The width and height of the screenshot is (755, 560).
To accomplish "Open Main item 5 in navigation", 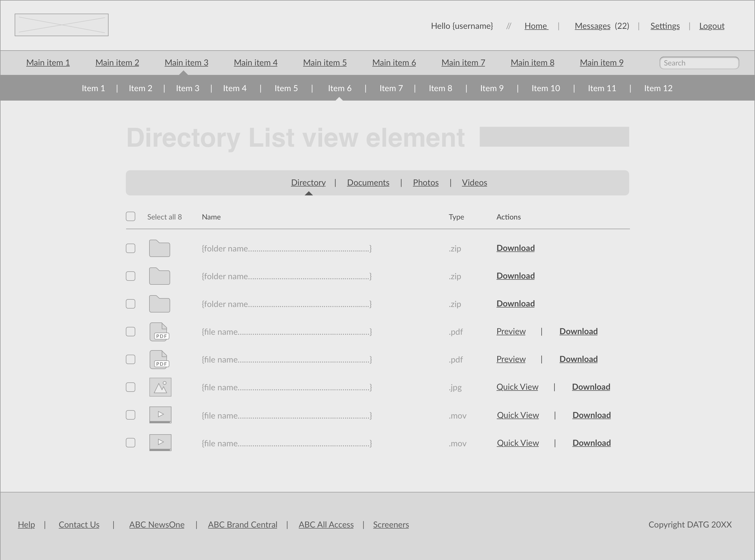I will (325, 63).
